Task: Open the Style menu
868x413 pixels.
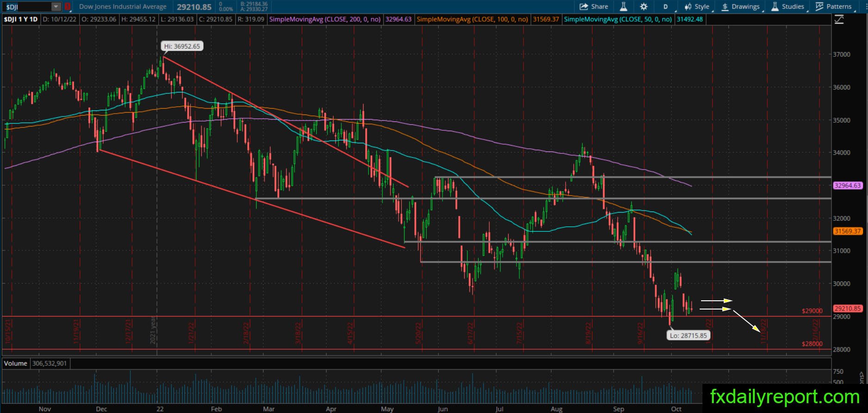Action: click(x=697, y=6)
